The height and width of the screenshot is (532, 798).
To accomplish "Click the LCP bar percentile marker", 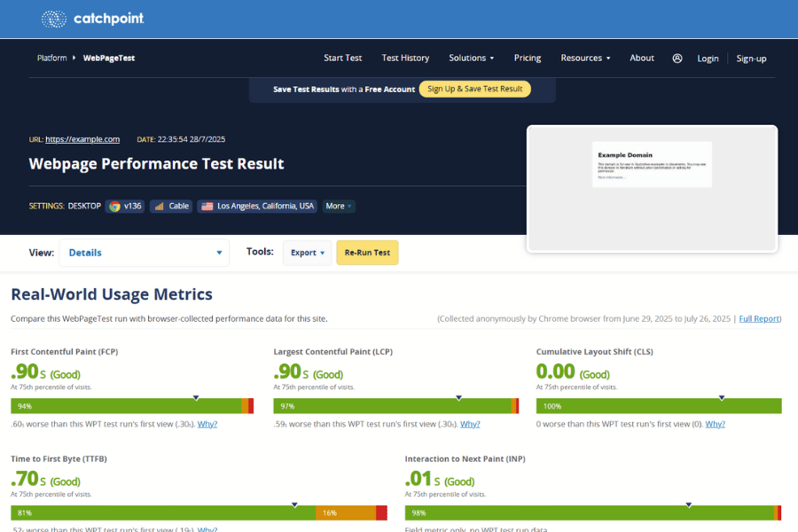I will pos(458,398).
